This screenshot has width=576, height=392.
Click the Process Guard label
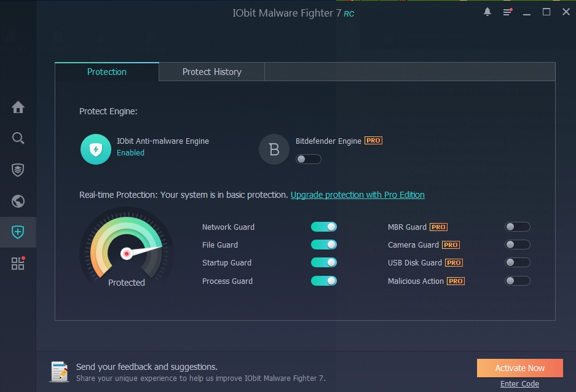pos(227,281)
